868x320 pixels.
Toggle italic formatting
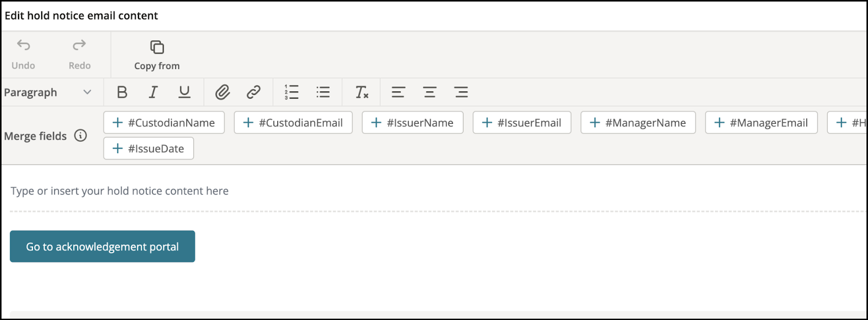click(x=153, y=92)
